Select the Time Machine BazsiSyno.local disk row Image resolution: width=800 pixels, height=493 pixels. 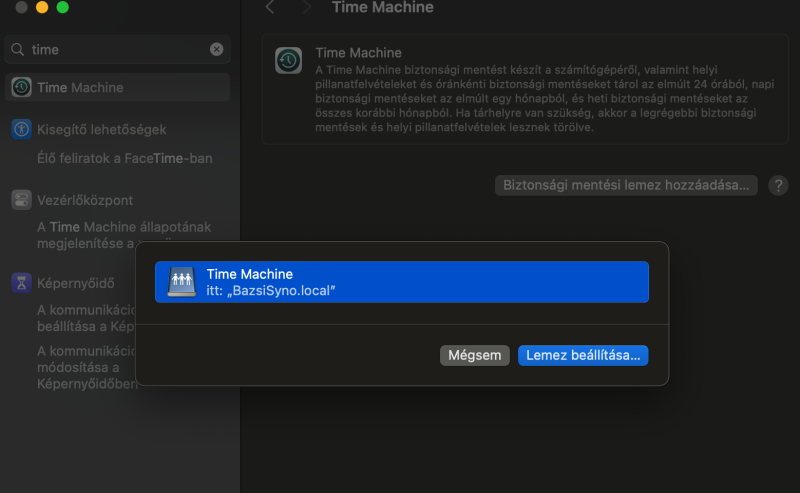[x=402, y=282]
